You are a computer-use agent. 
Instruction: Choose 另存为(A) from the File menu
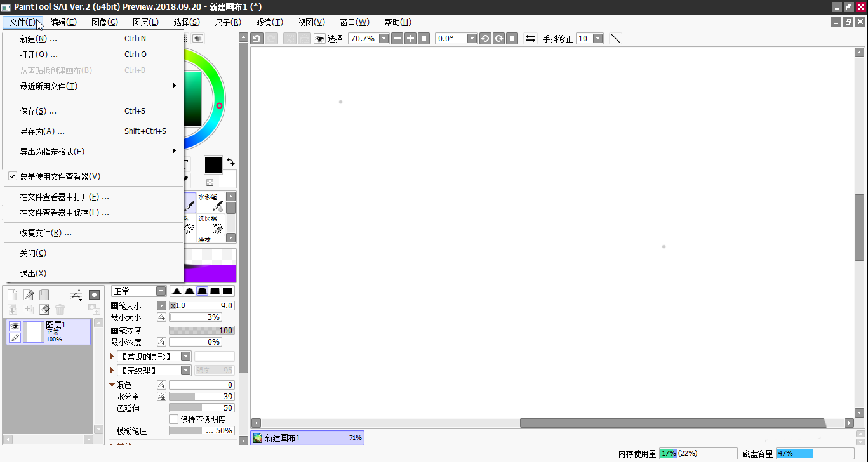pos(93,131)
